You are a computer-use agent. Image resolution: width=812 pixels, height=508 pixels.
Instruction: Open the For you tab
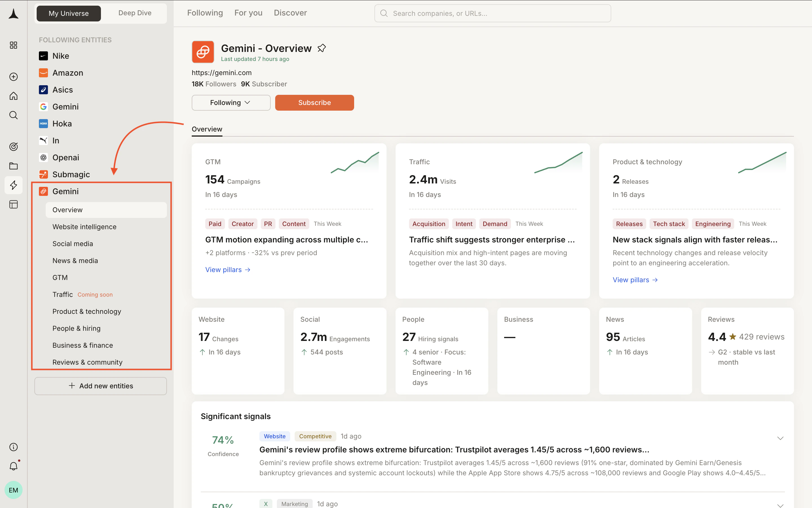pyautogui.click(x=248, y=13)
